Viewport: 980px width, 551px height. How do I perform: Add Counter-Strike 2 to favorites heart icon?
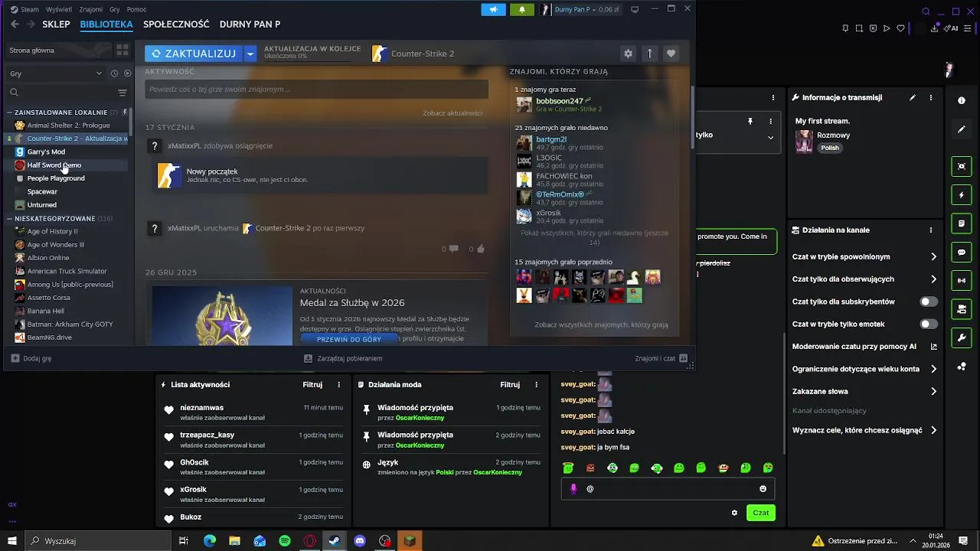click(x=671, y=54)
